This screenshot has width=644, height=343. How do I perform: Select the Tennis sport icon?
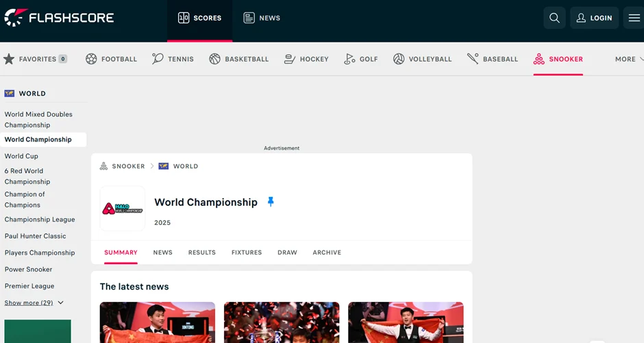click(x=158, y=59)
